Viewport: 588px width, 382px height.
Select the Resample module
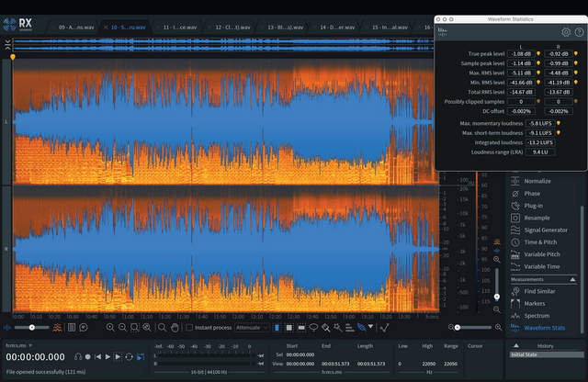coord(538,218)
